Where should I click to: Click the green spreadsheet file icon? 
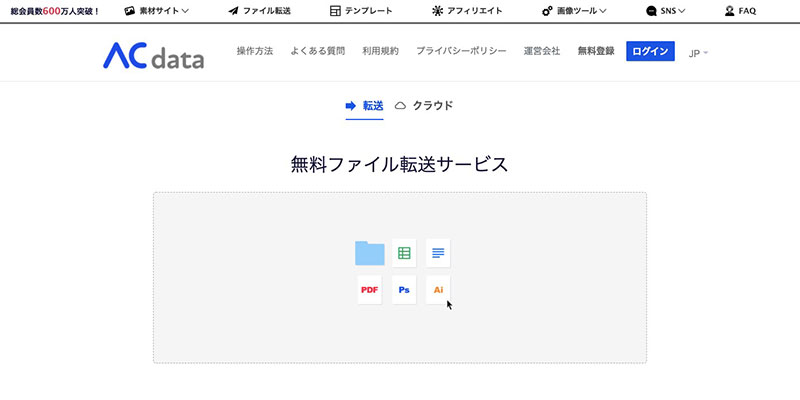[x=404, y=253]
